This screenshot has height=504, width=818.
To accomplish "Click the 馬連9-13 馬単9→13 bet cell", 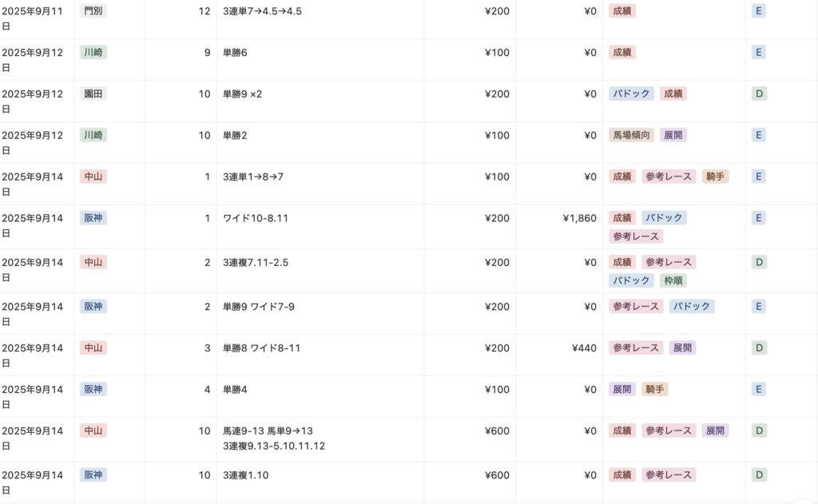I will point(268,431).
